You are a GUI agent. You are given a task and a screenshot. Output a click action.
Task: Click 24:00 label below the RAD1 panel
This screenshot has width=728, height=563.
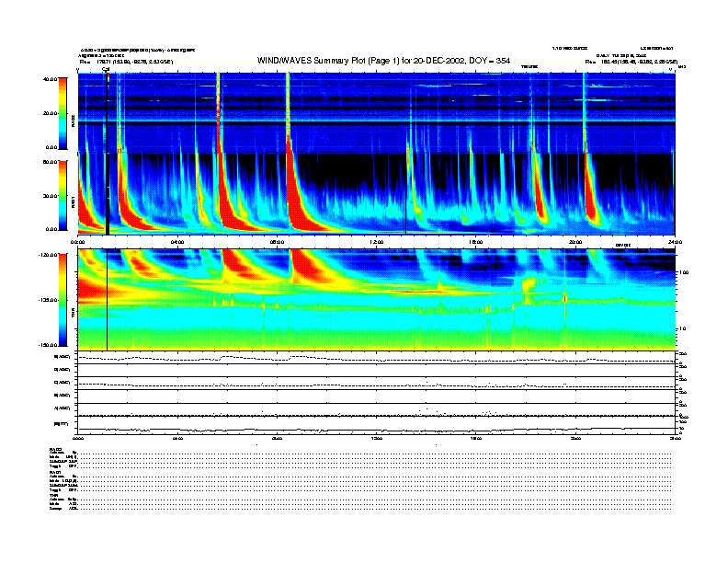(675, 242)
